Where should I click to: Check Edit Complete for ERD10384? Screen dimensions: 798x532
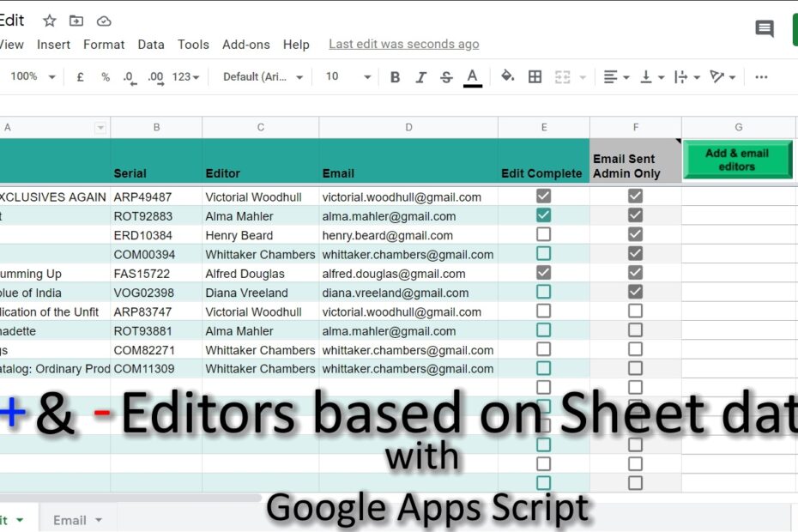pos(543,234)
